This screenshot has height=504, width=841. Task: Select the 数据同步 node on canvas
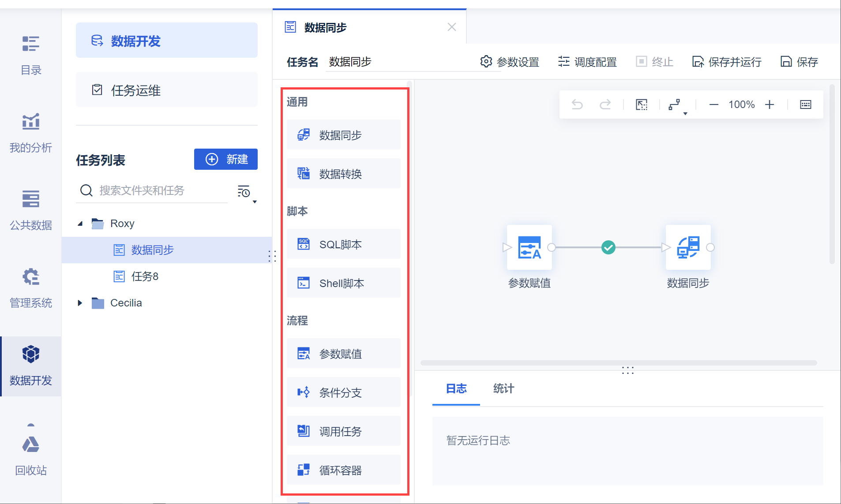(688, 247)
